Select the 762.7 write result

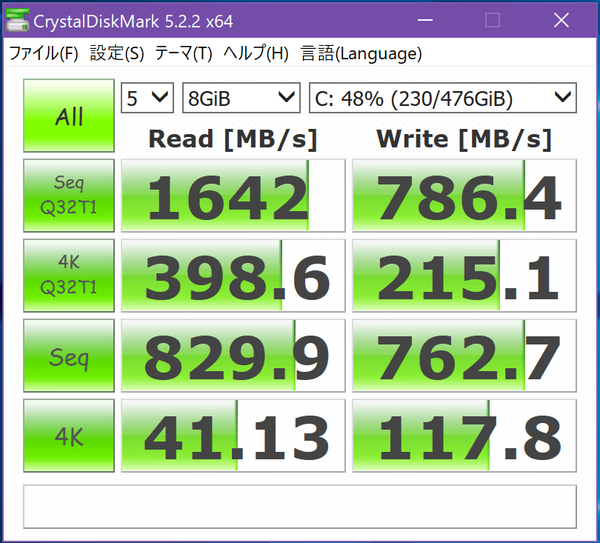pyautogui.click(x=465, y=355)
